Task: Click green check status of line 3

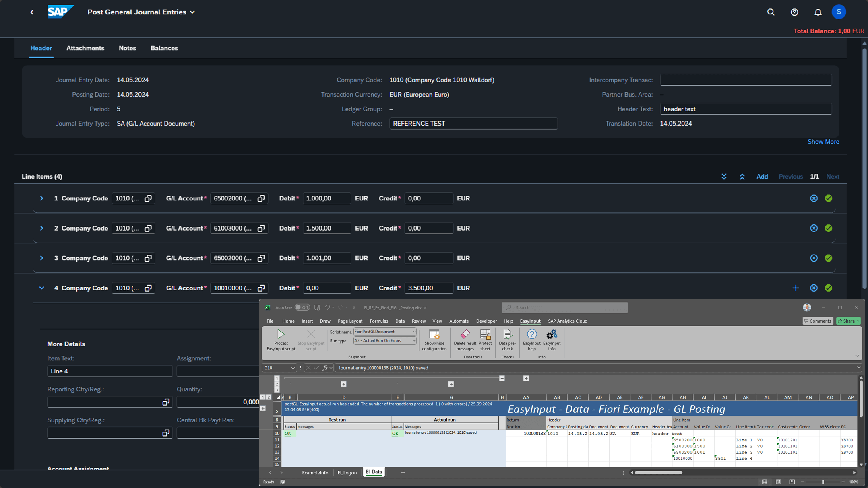Action: click(828, 258)
